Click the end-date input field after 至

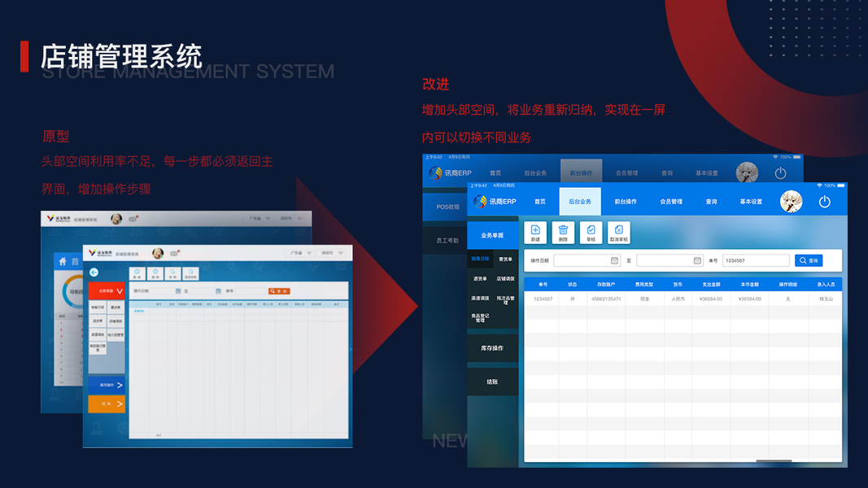(670, 260)
